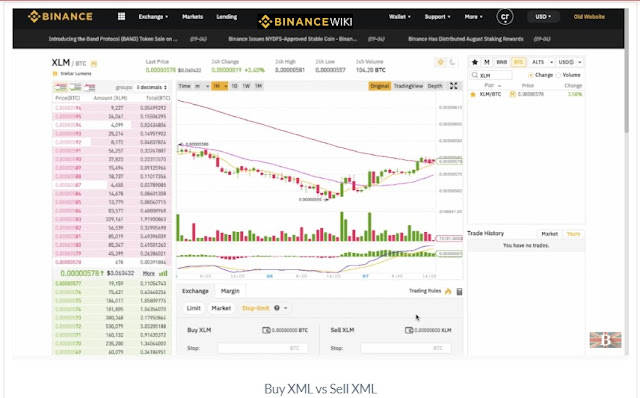This screenshot has width=640, height=398.
Task: Open the Exchange dropdown menu
Action: (153, 17)
